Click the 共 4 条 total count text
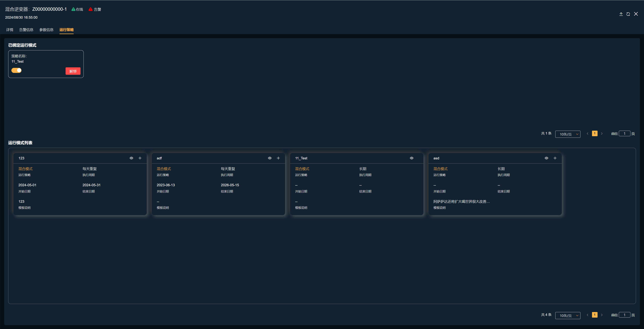 tap(546, 315)
